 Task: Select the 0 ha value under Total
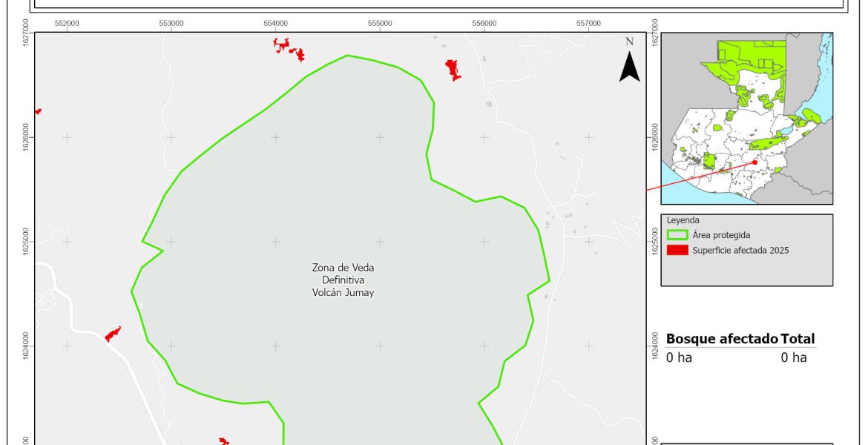click(x=793, y=357)
